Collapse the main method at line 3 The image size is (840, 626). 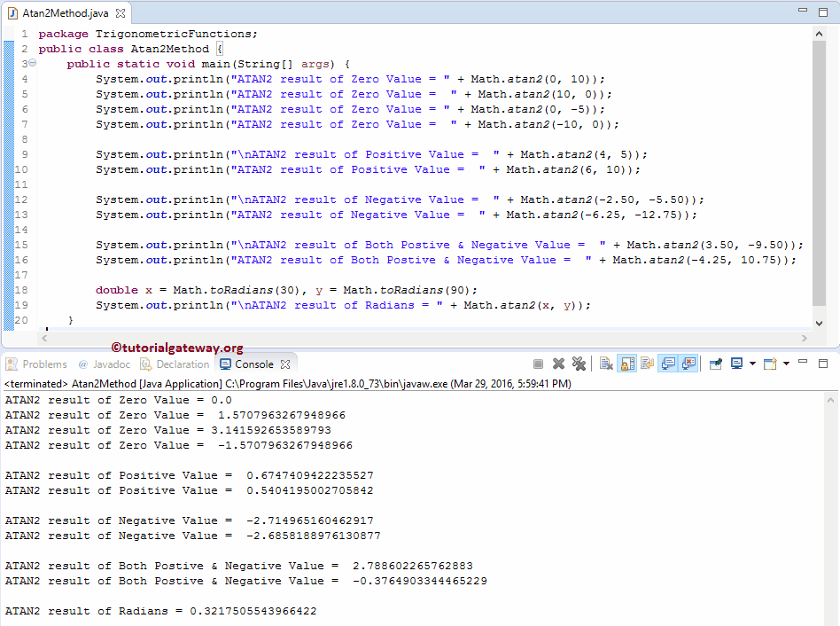31,63
